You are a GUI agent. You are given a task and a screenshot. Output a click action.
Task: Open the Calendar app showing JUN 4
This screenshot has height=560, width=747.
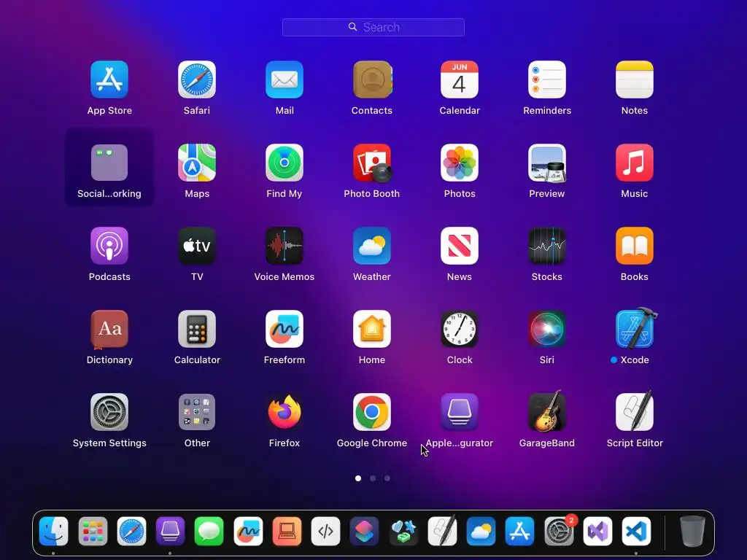point(460,79)
